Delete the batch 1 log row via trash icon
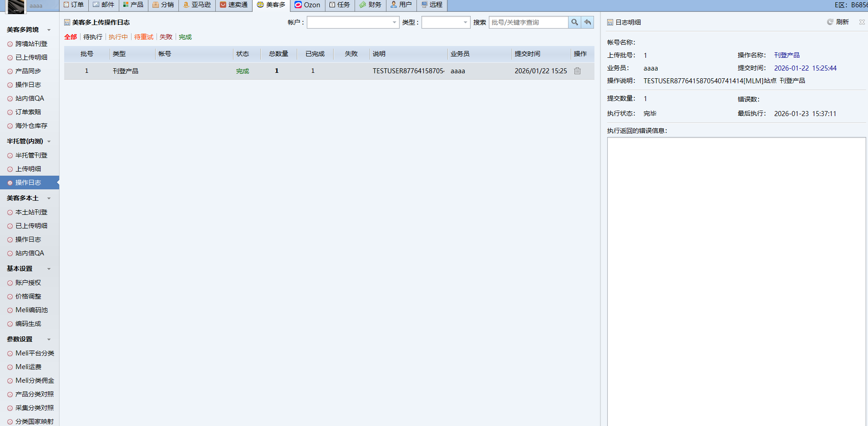This screenshot has height=426, width=868. pyautogui.click(x=577, y=71)
